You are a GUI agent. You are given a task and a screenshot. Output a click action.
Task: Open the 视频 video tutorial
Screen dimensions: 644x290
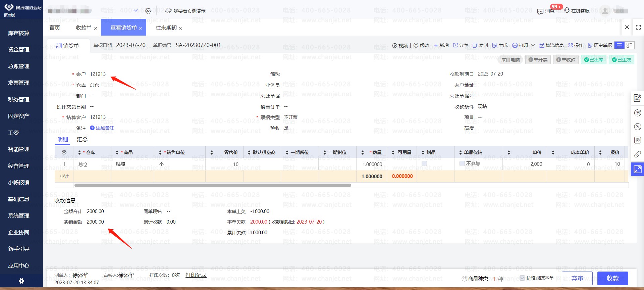pos(400,45)
